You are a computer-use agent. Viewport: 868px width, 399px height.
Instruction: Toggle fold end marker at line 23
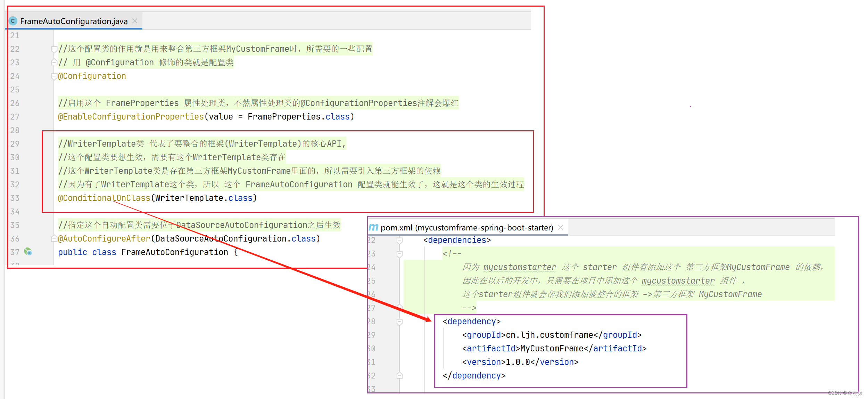(54, 63)
